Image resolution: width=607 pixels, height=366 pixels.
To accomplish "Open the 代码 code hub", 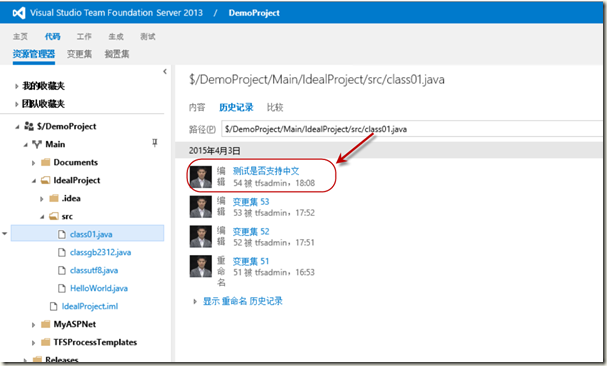I will [52, 36].
